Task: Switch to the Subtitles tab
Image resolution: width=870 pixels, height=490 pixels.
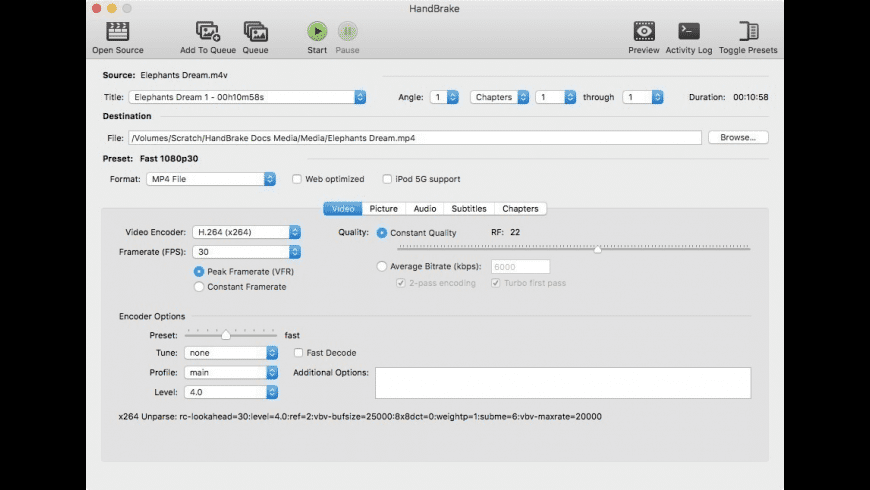Action: (469, 209)
